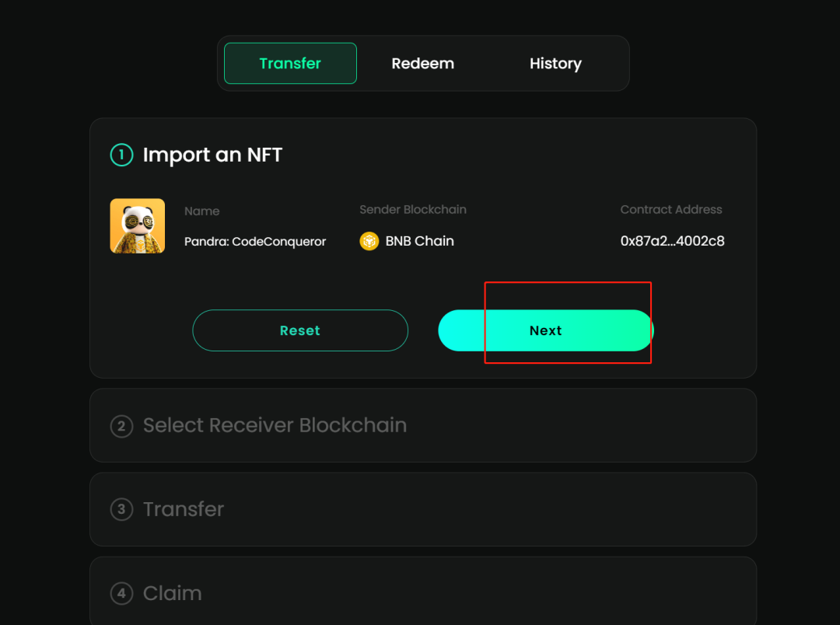Screen dimensions: 840x625
Task: Open the Redeem tab
Action: 422,64
